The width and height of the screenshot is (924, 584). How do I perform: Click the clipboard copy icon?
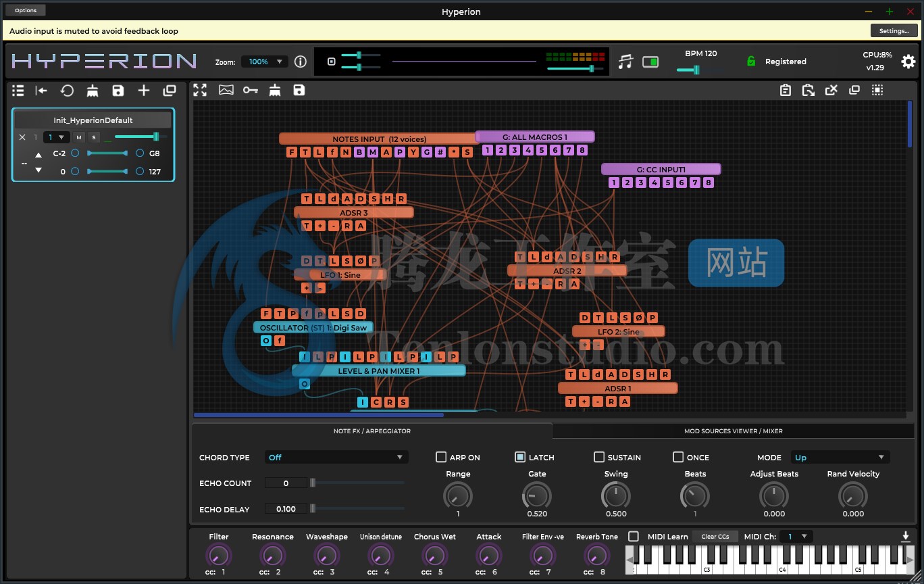786,90
